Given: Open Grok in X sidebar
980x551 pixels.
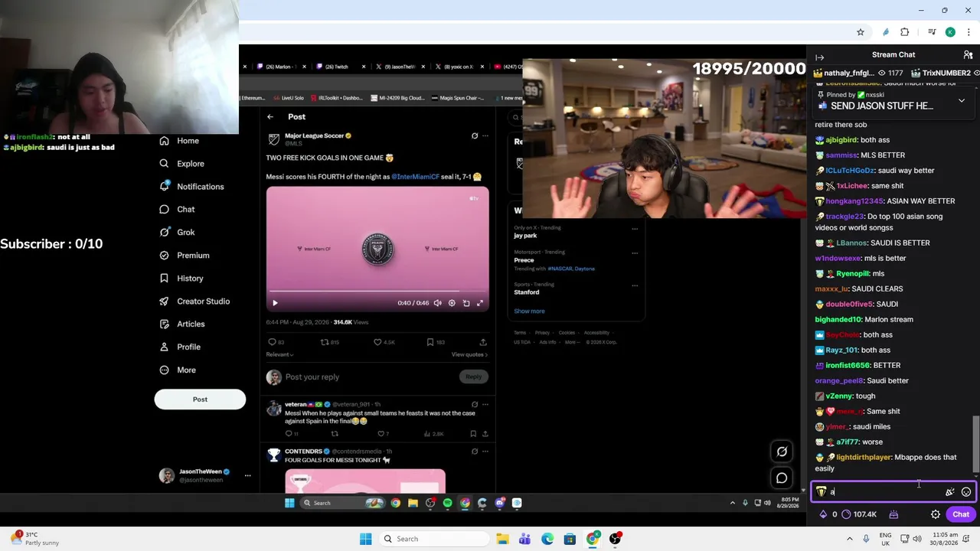Looking at the screenshot, I should coord(177,233).
